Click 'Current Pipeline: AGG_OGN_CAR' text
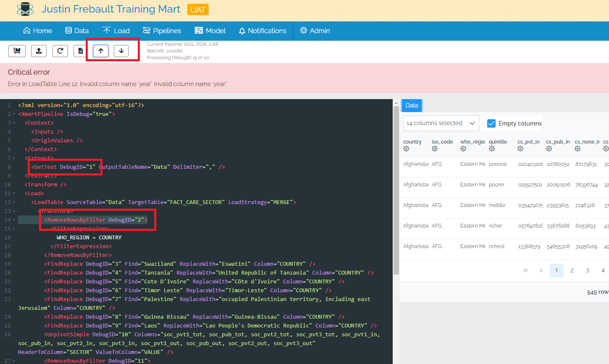The width and height of the screenshot is (609, 364). click(183, 44)
